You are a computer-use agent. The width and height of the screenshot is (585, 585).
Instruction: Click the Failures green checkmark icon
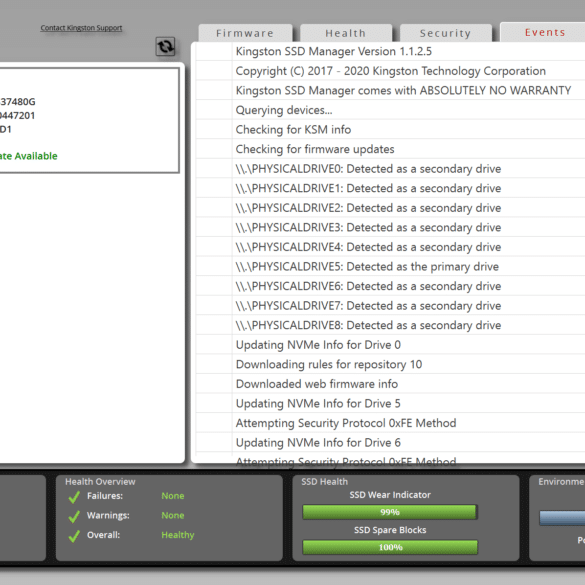[x=74, y=497]
